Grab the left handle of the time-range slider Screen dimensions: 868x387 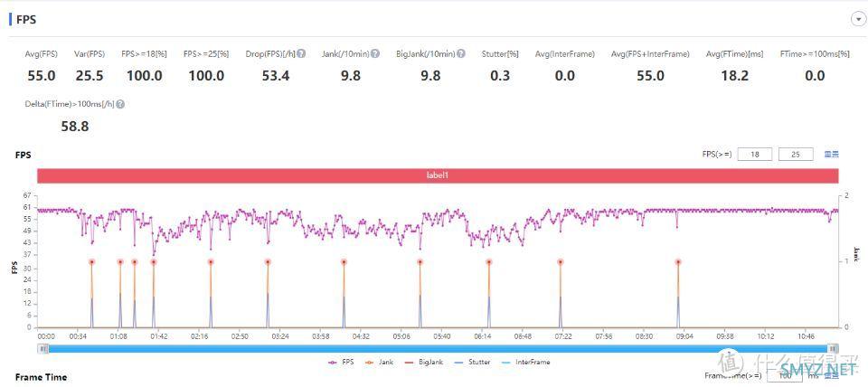43,348
